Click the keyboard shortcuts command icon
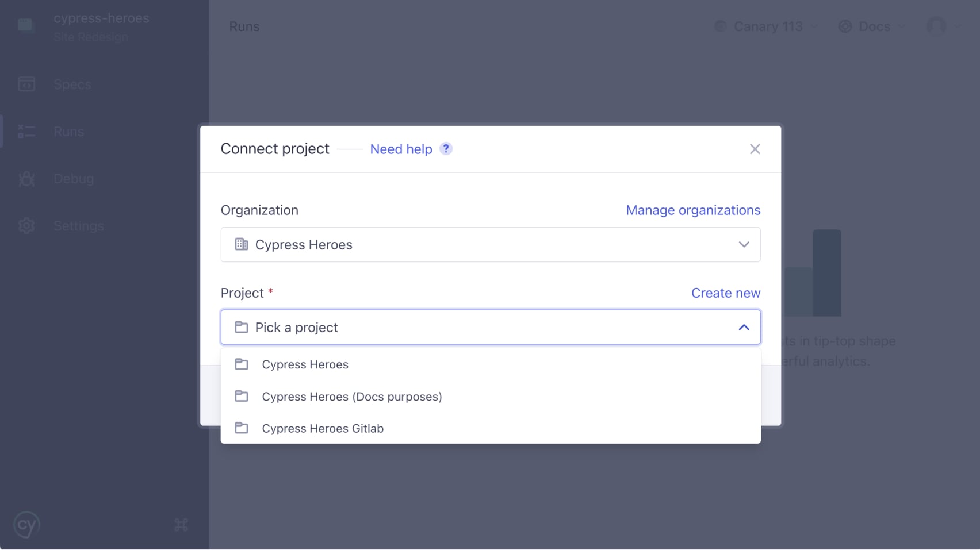The width and height of the screenshot is (980, 550). (181, 525)
